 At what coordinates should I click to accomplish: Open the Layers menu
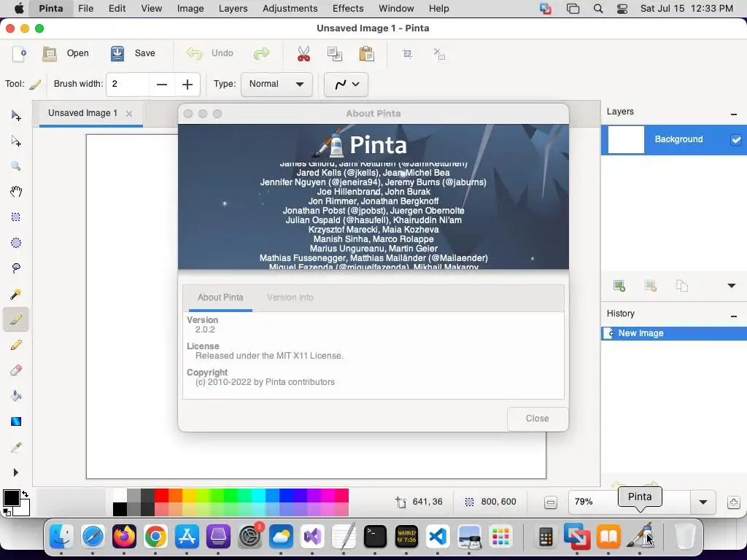(x=233, y=9)
